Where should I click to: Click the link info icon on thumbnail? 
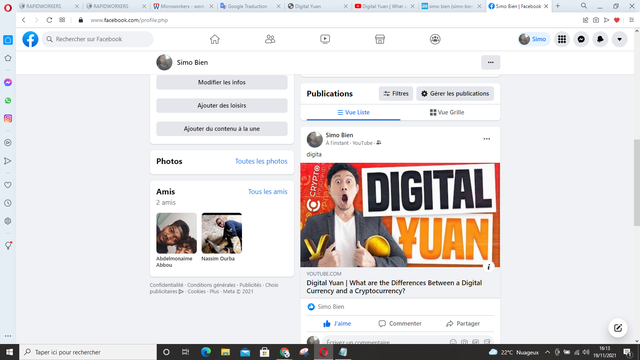(489, 267)
